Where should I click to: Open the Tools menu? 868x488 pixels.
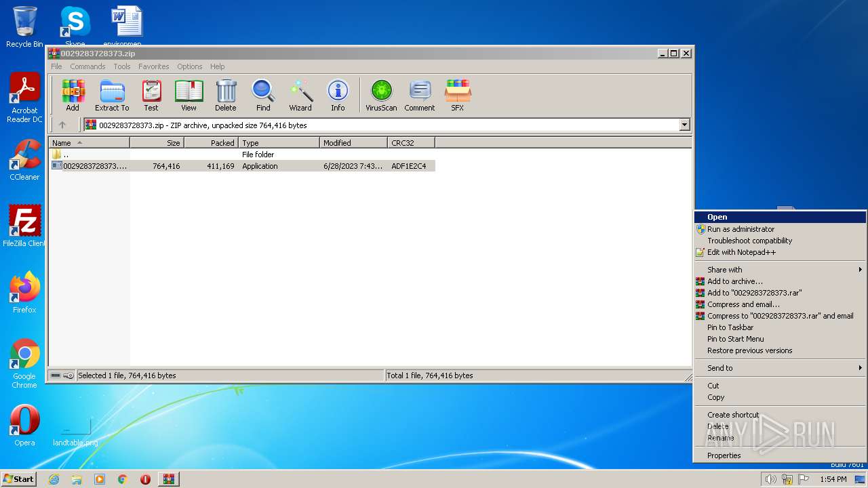tap(122, 66)
